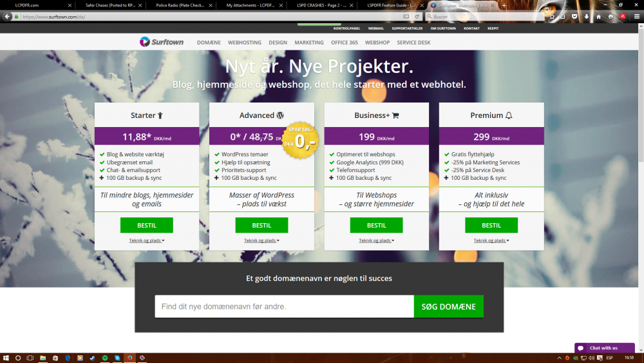The image size is (644, 363).
Task: Show hidden tray icons chevron
Action: (x=559, y=358)
